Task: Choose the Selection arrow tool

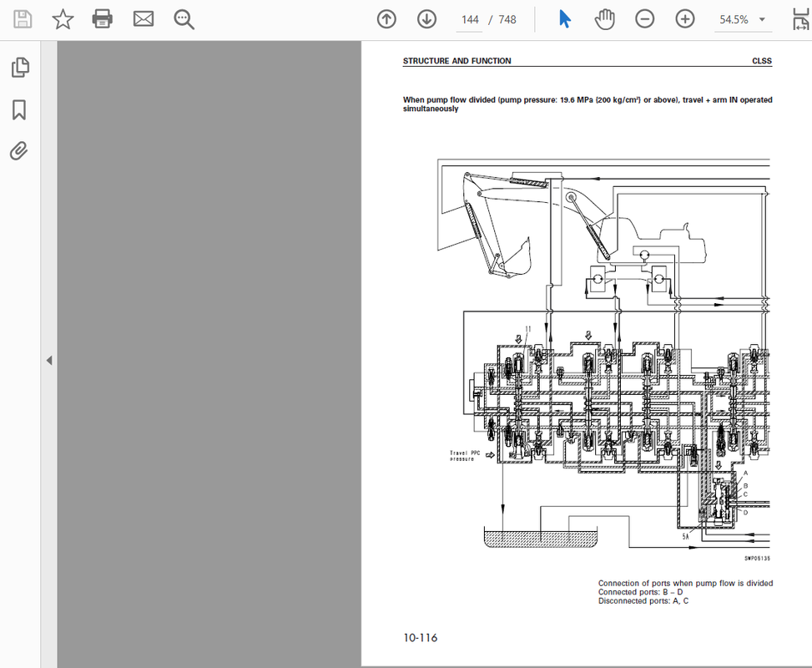Action: (x=564, y=19)
